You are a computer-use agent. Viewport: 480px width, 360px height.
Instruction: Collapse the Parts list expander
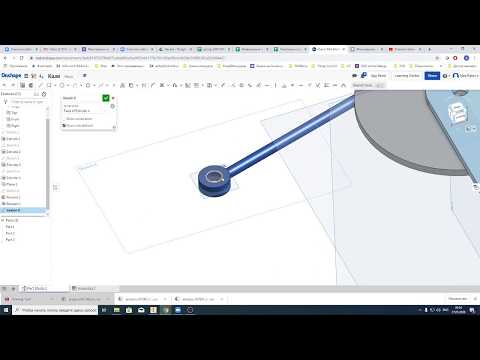(x=2, y=220)
